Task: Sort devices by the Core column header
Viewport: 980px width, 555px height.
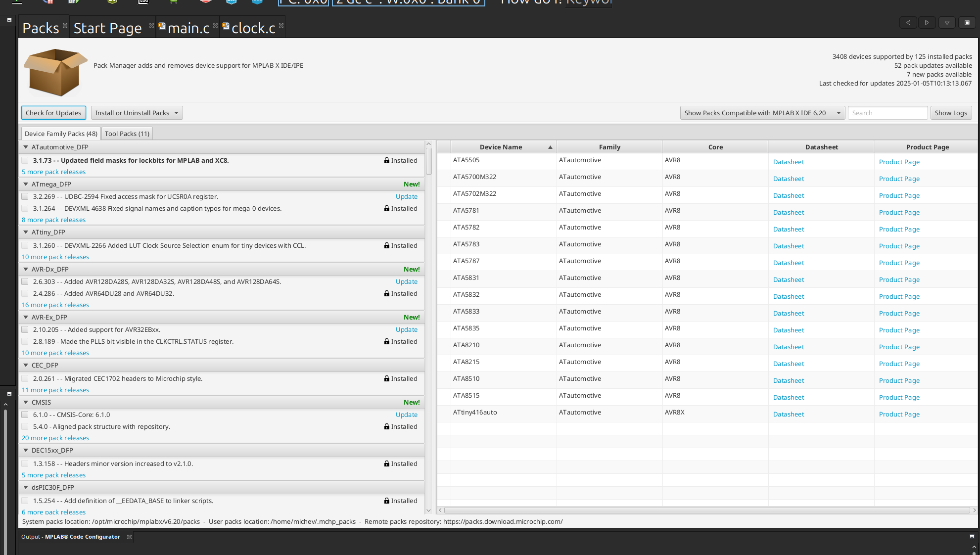Action: pos(715,147)
